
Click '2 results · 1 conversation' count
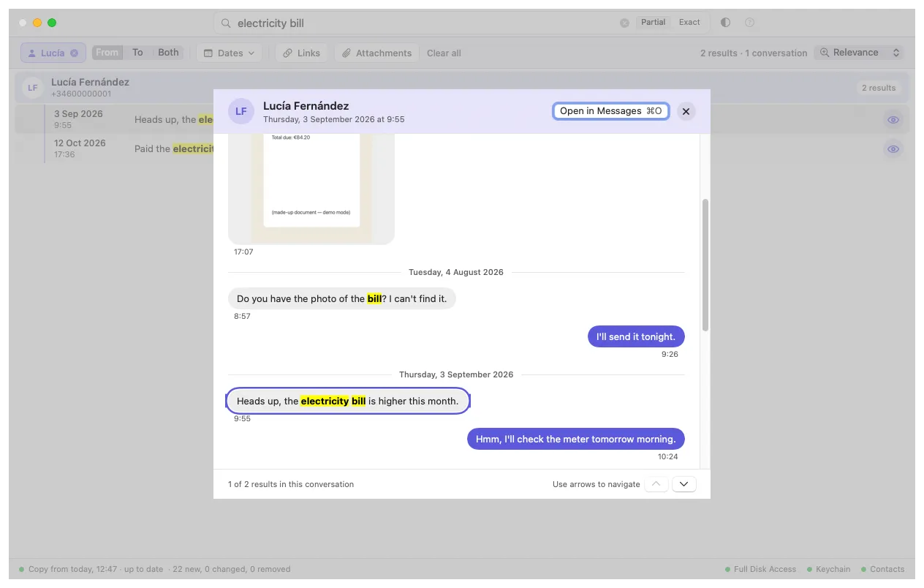coord(754,53)
